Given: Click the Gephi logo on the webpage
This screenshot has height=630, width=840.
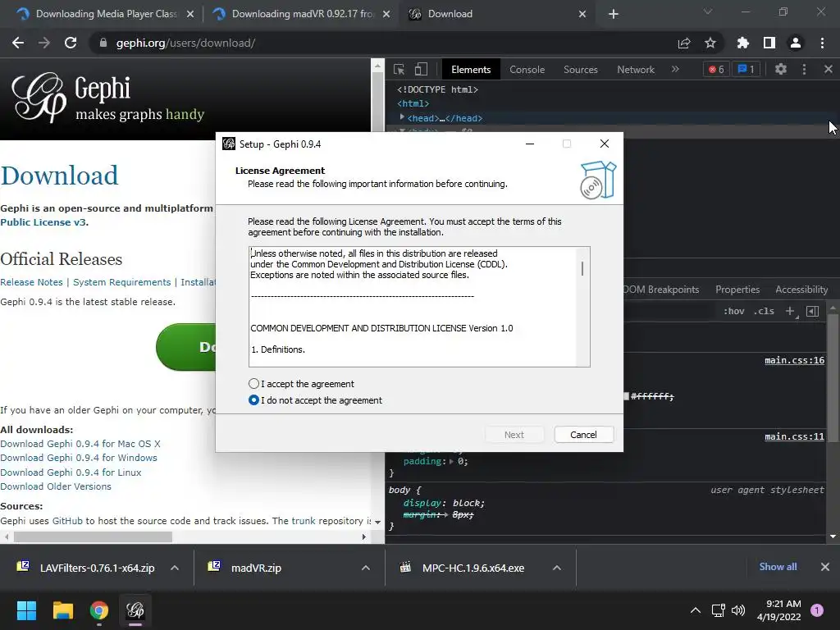Looking at the screenshot, I should [x=108, y=98].
